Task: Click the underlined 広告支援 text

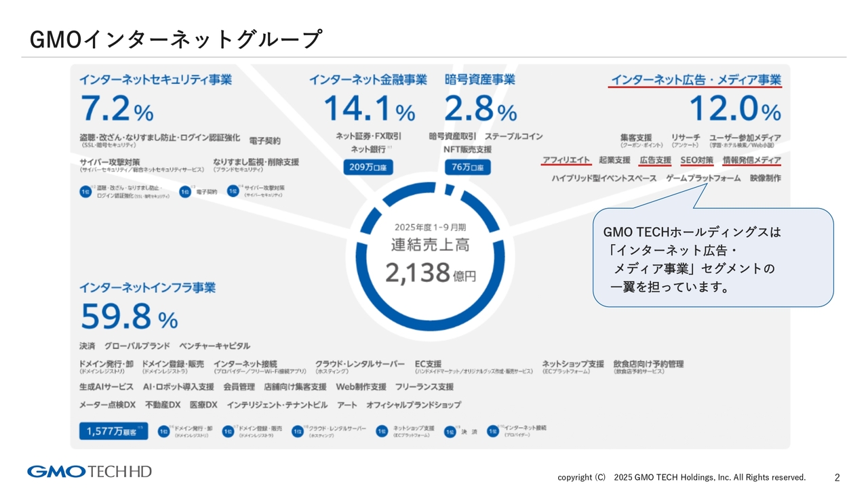Action: (x=654, y=160)
